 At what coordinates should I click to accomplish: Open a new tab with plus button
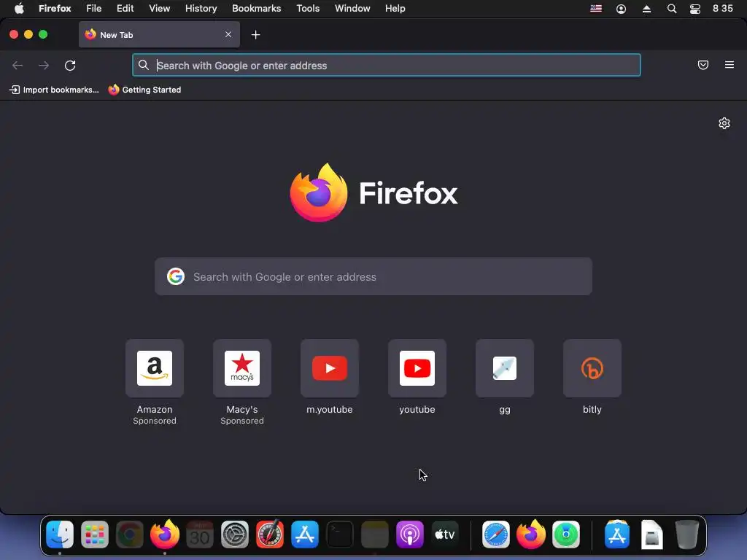(256, 35)
